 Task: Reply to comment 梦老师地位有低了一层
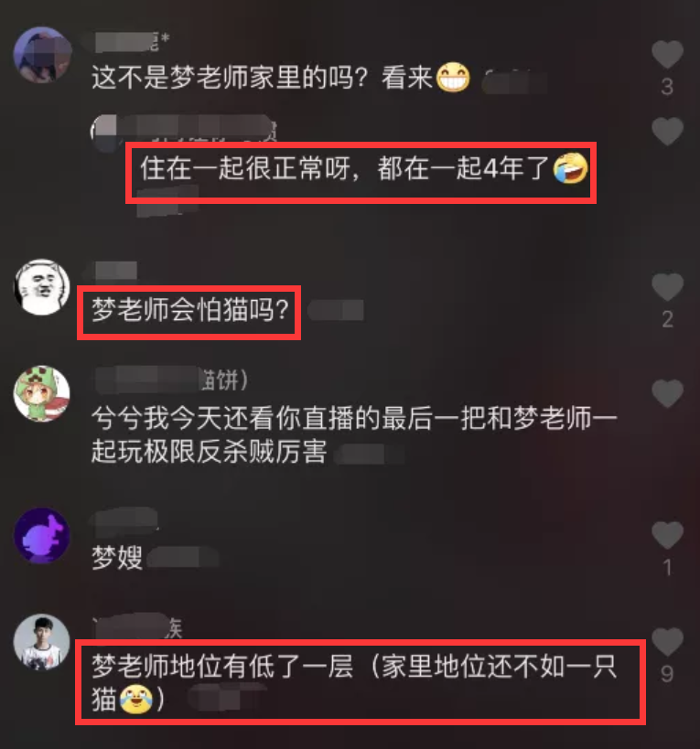coord(353,682)
